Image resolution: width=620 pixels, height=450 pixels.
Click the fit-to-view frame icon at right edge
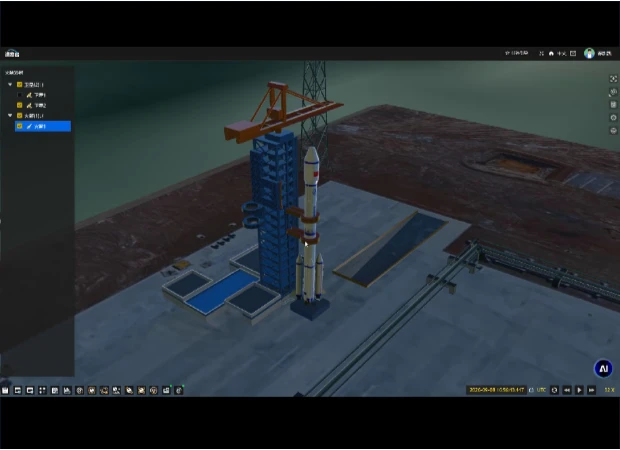coord(613,79)
